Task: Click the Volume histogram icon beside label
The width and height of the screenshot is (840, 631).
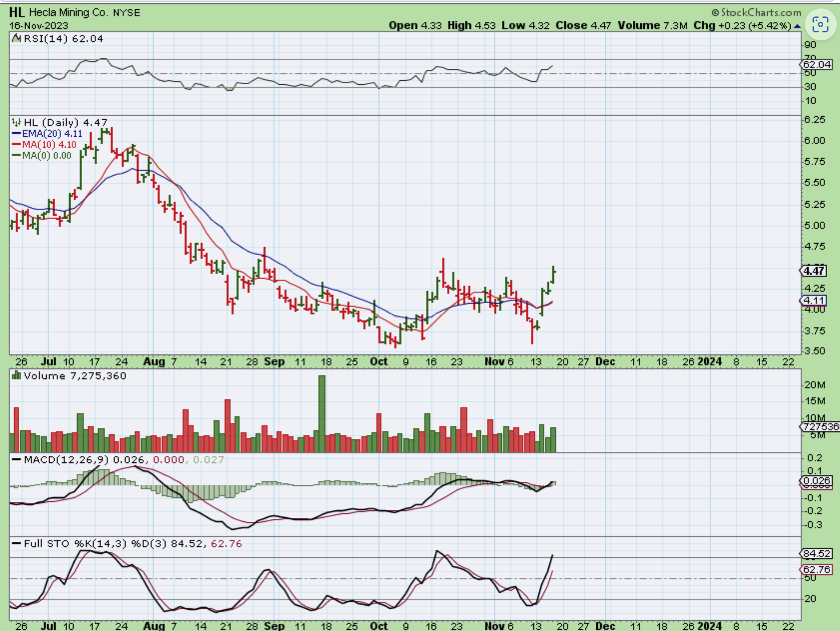Action: 16,376
